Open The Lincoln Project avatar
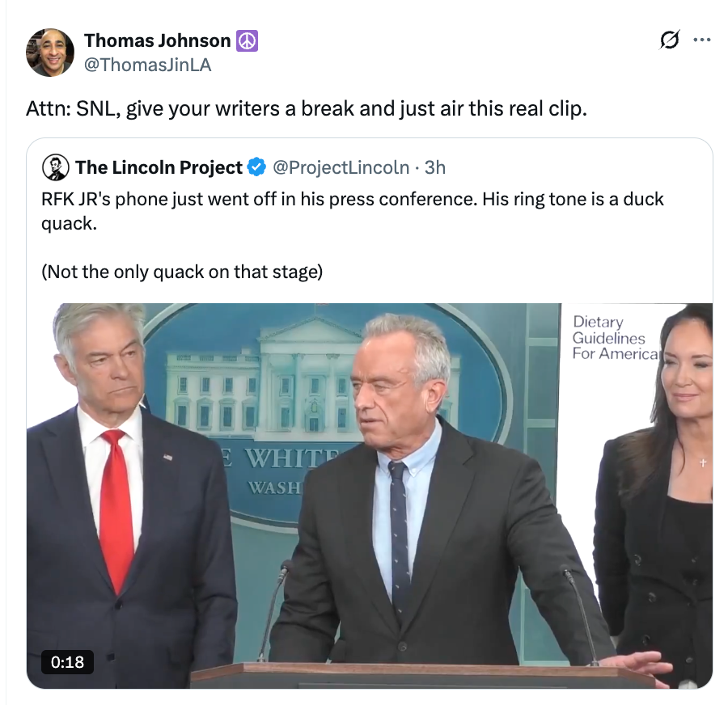This screenshot has width=728, height=705. coord(55,167)
